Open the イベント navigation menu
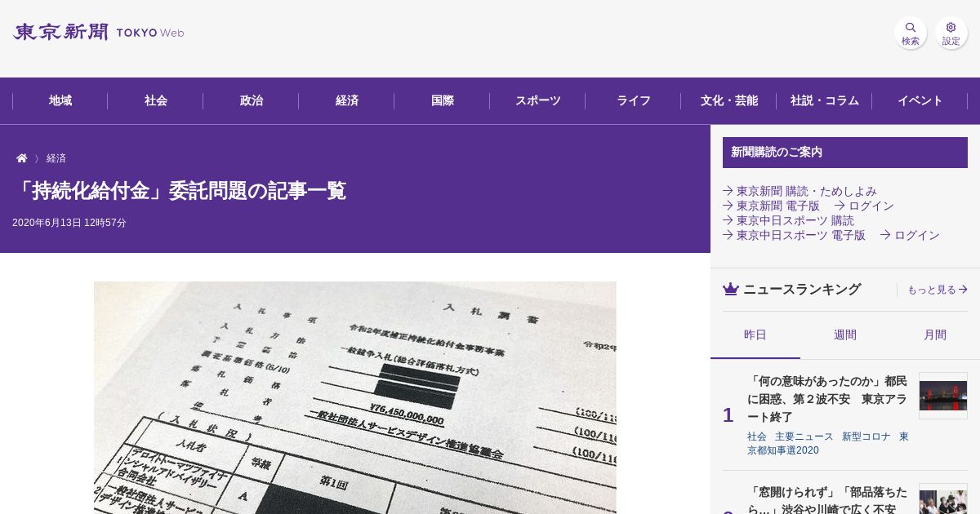 click(x=920, y=100)
